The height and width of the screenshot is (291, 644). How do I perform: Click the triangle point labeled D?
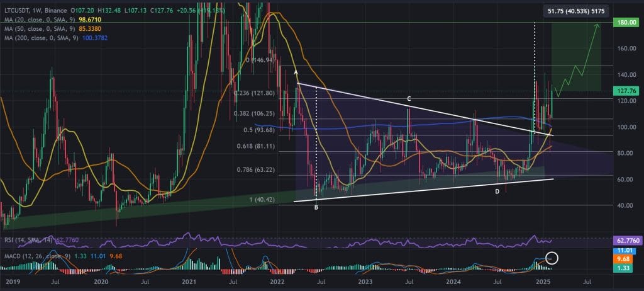(x=497, y=191)
